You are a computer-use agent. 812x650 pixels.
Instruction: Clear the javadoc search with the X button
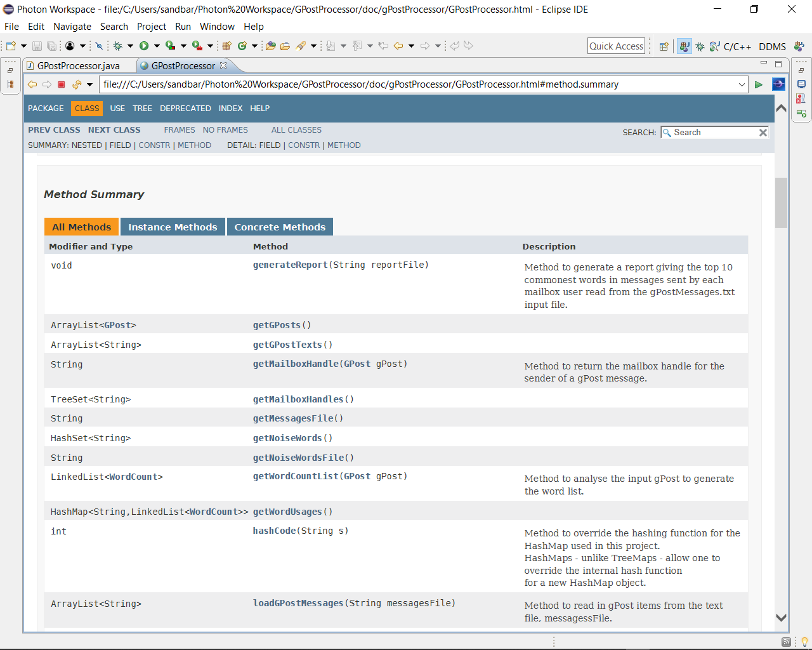pos(763,133)
